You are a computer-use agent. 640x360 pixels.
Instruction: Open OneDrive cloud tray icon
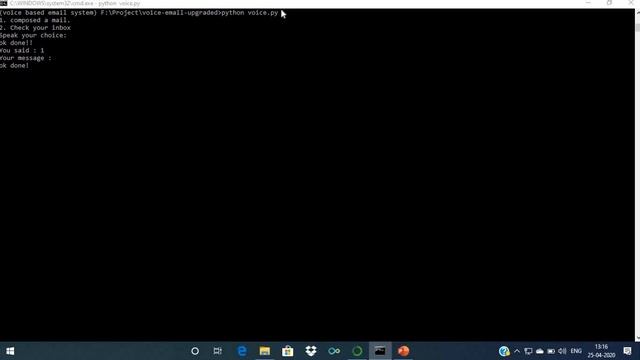click(x=540, y=351)
